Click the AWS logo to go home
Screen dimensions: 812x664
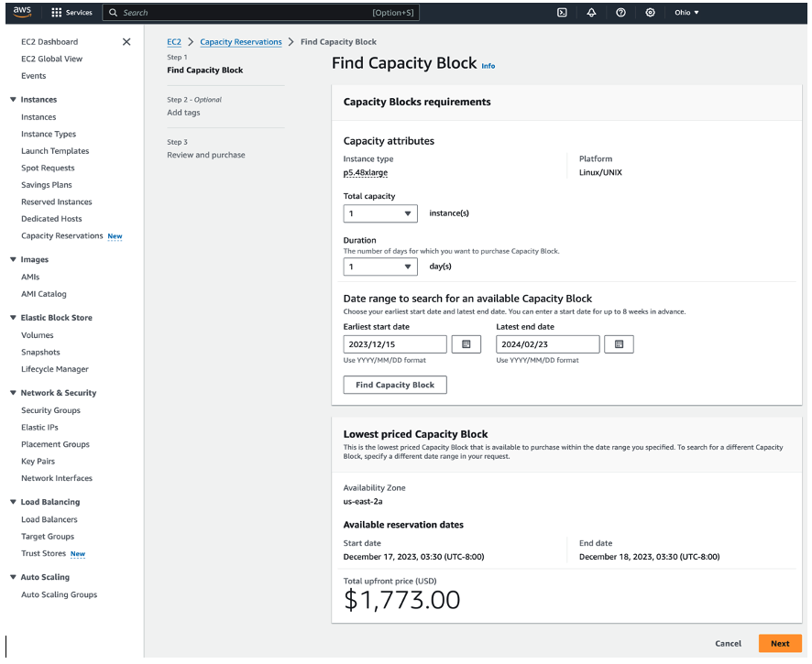click(x=23, y=12)
